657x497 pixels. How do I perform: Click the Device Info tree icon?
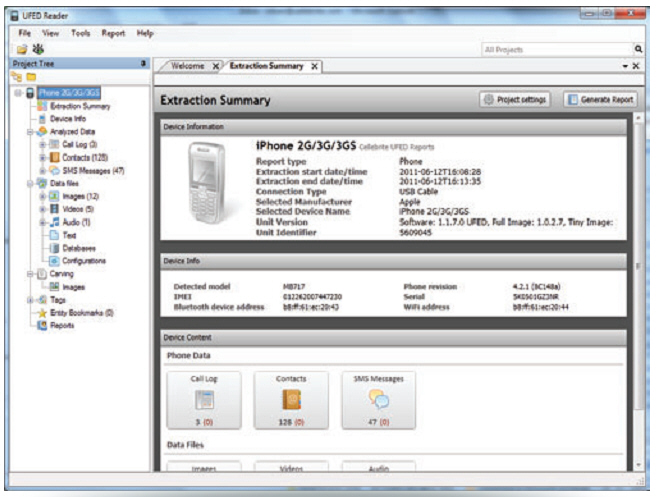point(42,119)
